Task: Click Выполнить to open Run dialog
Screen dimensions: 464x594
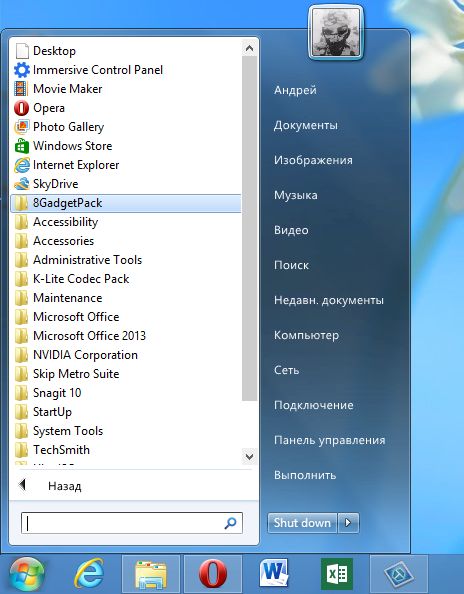Action: click(x=305, y=475)
